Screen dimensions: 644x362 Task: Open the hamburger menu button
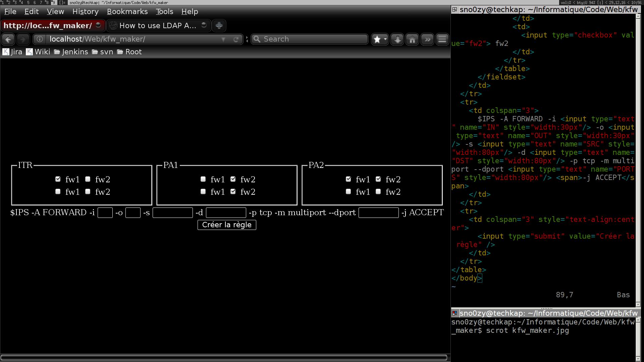click(x=442, y=39)
